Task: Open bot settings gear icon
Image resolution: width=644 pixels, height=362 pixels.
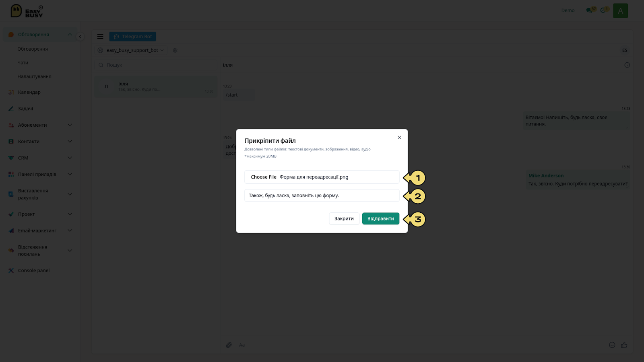Action: click(175, 50)
